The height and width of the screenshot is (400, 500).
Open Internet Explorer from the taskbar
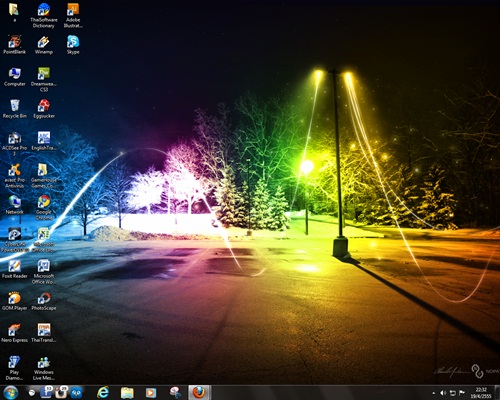(103, 393)
